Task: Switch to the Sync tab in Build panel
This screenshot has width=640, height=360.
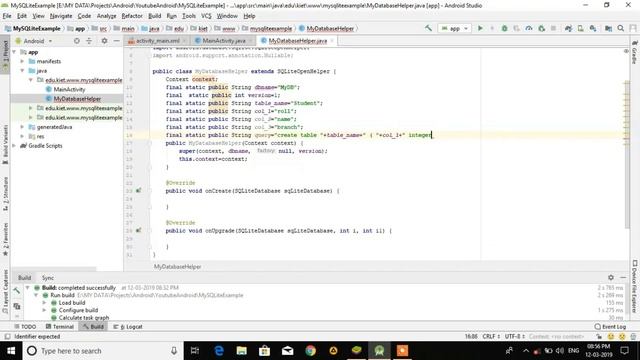Action: [48, 278]
